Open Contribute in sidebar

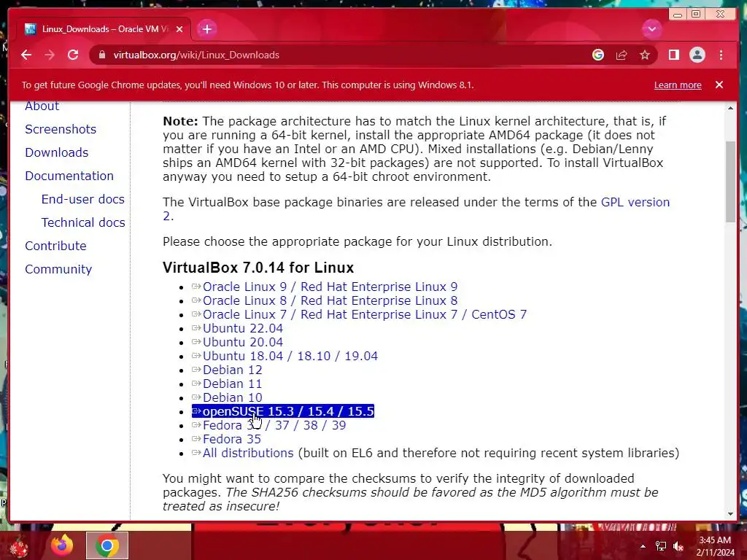[x=55, y=246]
